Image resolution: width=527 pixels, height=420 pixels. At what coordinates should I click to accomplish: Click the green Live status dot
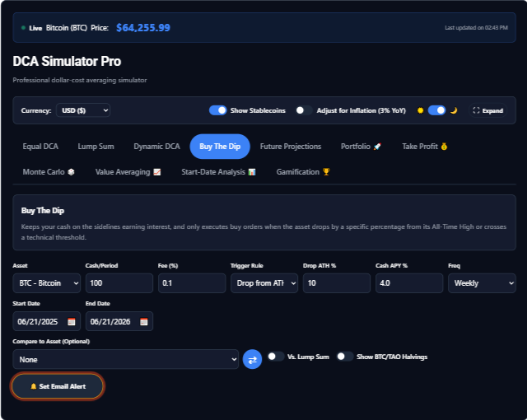(x=23, y=27)
